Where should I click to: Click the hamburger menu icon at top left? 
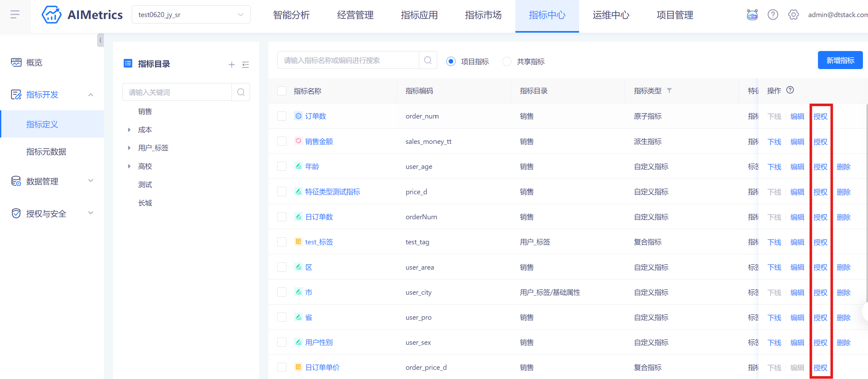pyautogui.click(x=15, y=15)
